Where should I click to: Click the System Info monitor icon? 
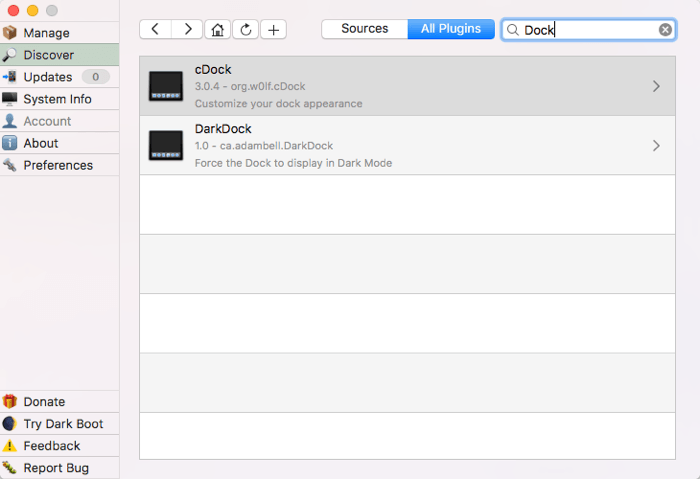point(9,99)
